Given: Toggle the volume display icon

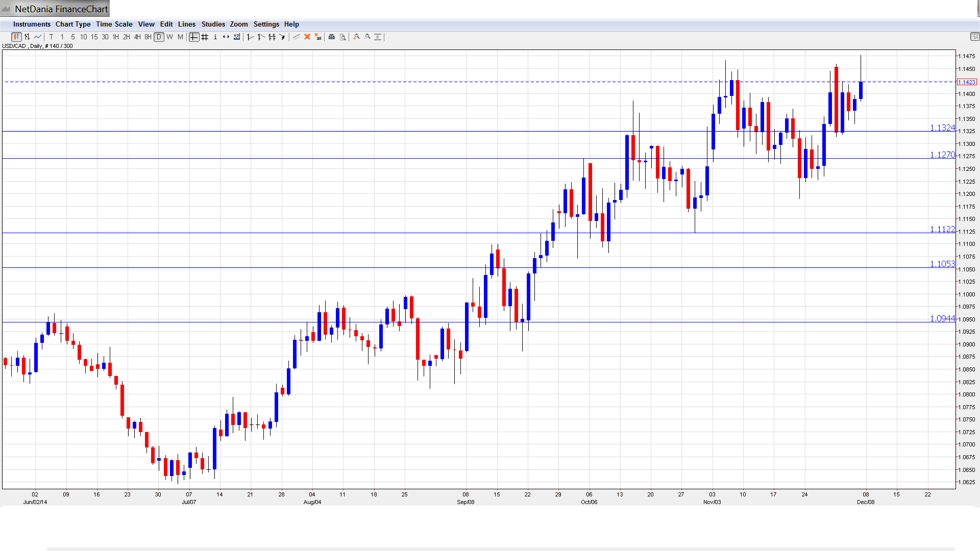Looking at the screenshot, I should (x=237, y=37).
